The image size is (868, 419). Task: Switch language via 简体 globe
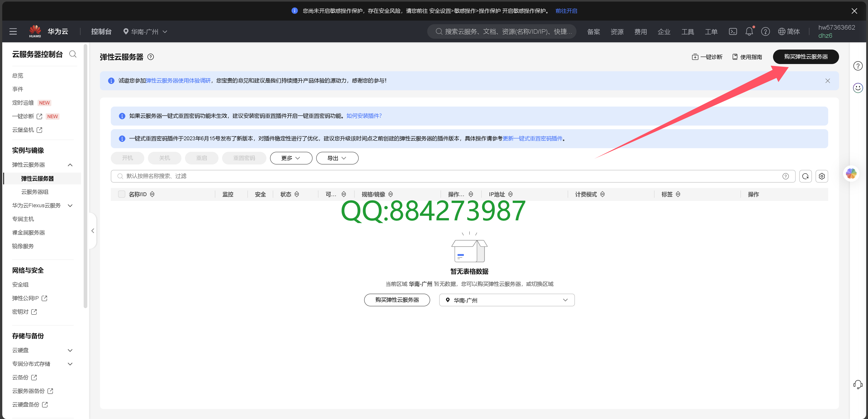(x=789, y=32)
